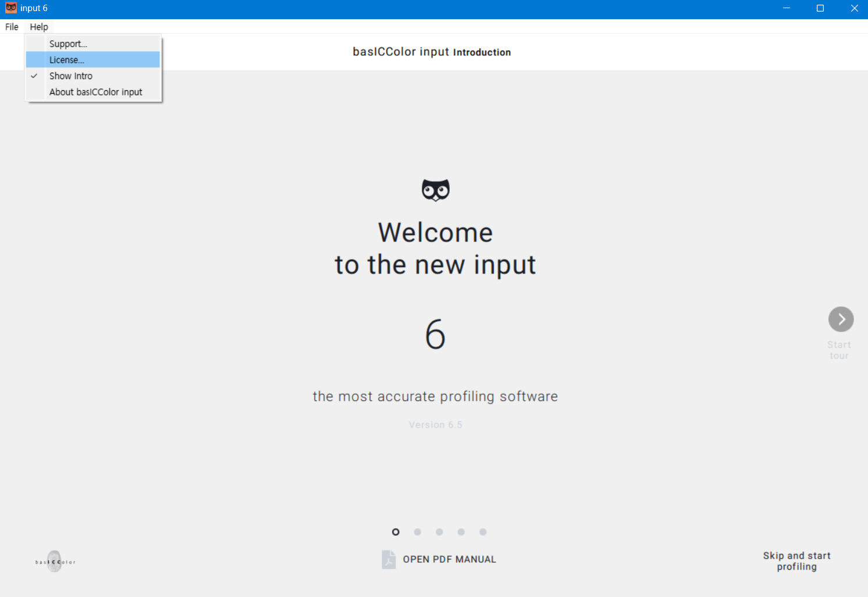Click the basICColor logo at bottom left
The image size is (868, 597).
click(55, 562)
